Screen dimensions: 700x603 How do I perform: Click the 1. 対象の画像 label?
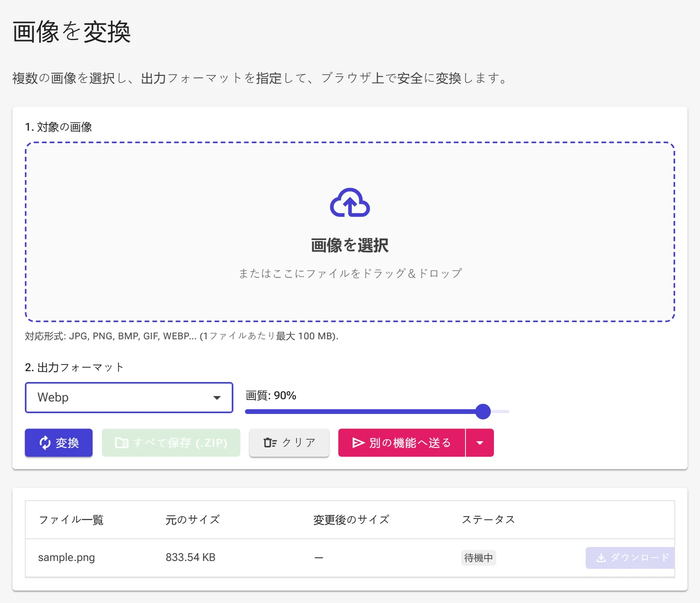click(x=58, y=127)
